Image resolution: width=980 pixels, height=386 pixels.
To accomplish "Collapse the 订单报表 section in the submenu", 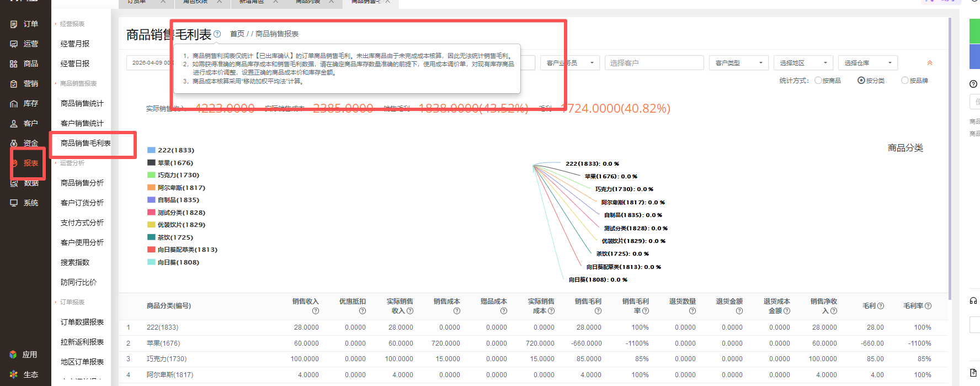I will point(70,302).
